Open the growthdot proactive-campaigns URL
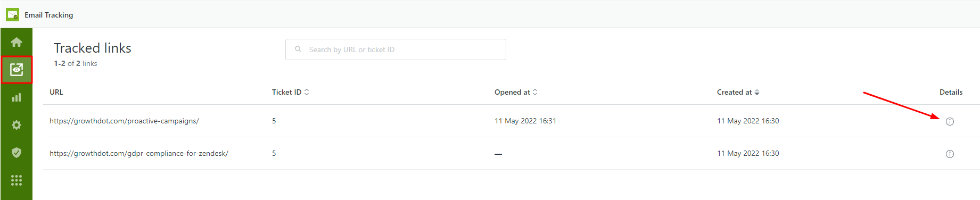 (x=124, y=121)
